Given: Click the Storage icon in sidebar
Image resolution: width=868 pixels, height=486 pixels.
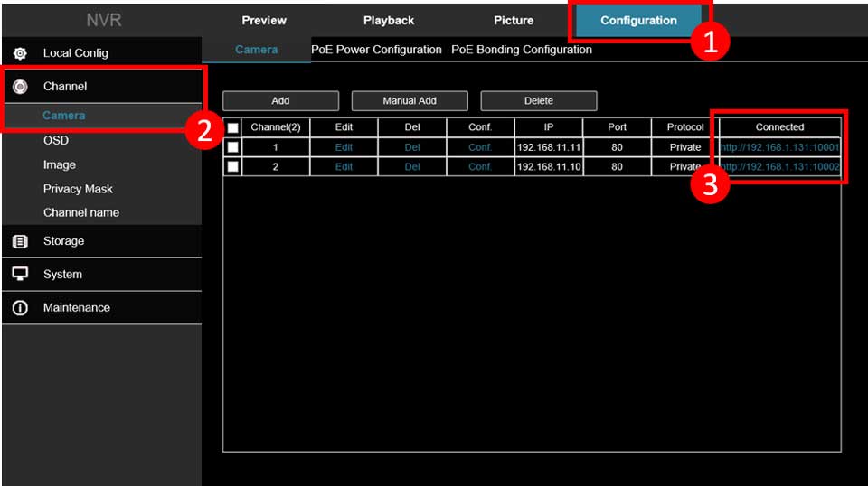Looking at the screenshot, I should point(20,241).
